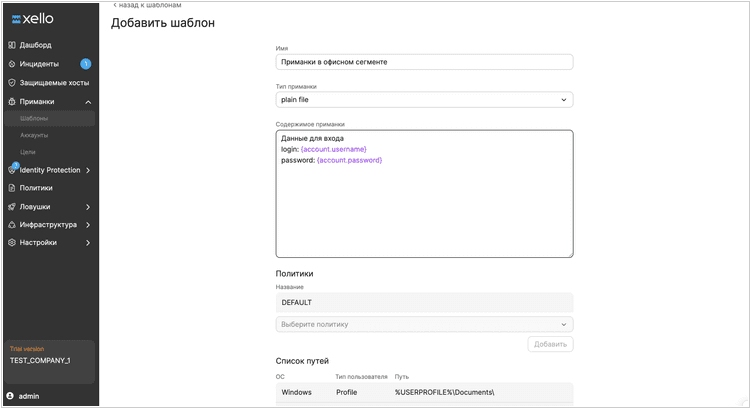Expand the Identity Protection submenu
The image size is (750, 408).
click(88, 170)
